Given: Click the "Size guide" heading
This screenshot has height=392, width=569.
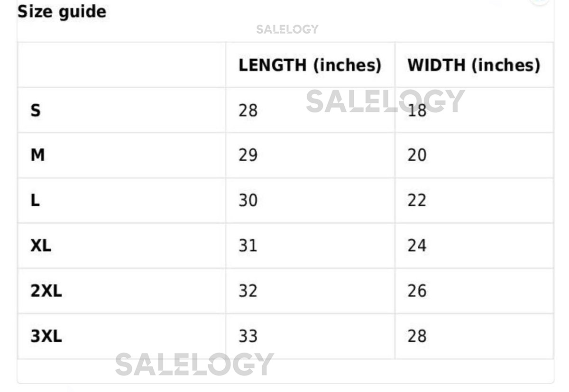Looking at the screenshot, I should (x=62, y=11).
